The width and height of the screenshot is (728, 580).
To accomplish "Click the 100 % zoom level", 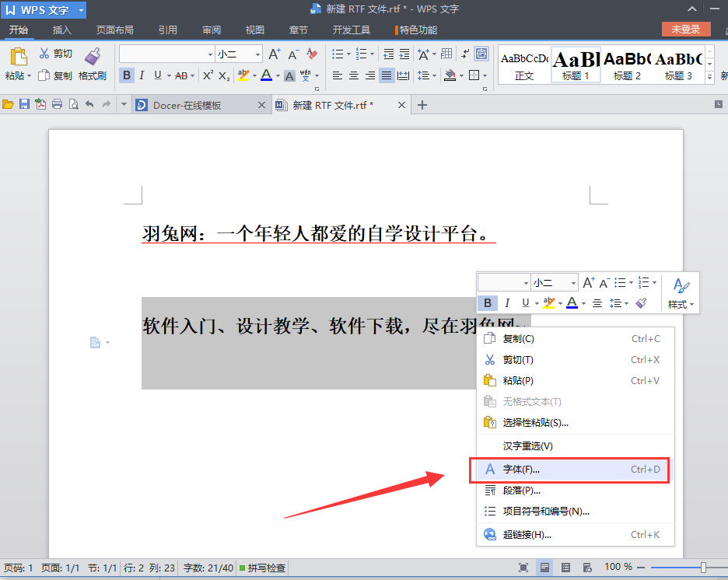I will tap(618, 567).
